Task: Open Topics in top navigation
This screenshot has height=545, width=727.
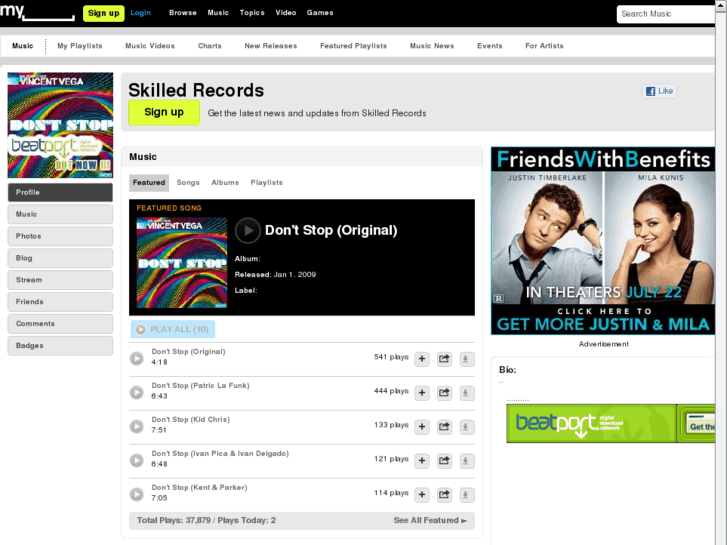Action: point(252,13)
